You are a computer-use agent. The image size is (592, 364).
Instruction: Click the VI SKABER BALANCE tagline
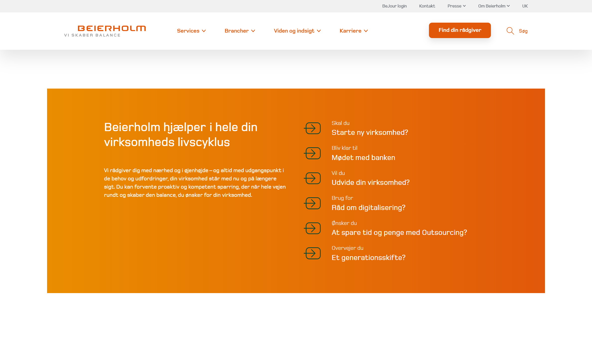[92, 35]
